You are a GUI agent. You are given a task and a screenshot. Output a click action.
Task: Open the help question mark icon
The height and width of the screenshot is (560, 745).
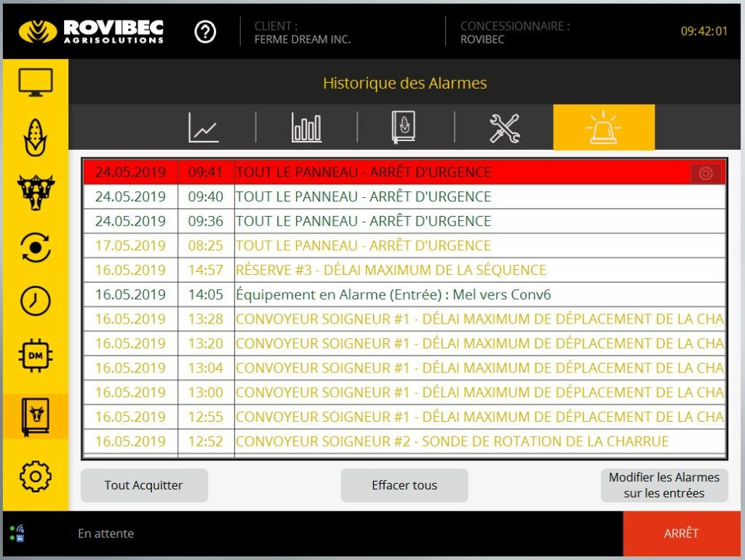pyautogui.click(x=205, y=32)
